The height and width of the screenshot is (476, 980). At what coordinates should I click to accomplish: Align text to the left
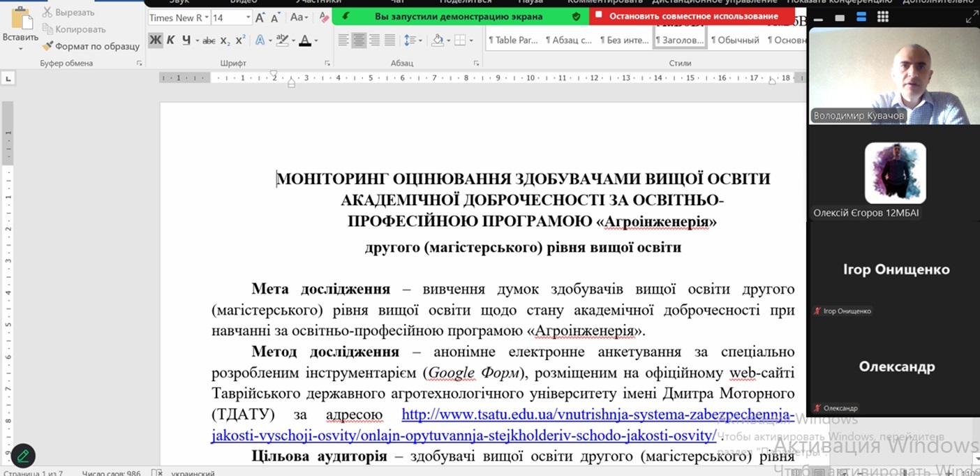click(x=343, y=40)
